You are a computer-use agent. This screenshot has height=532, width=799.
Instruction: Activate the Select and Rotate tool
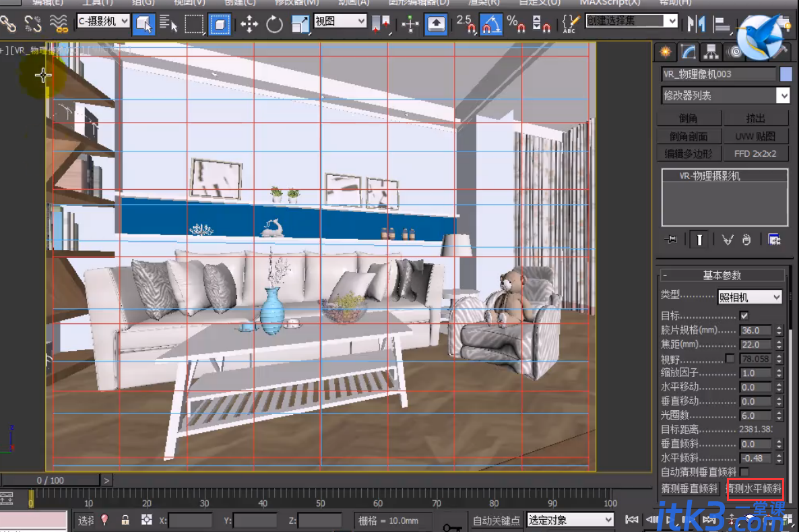pos(274,24)
